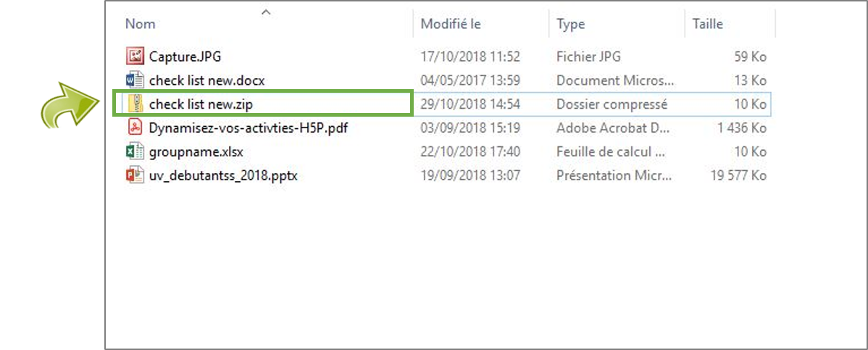Select the Excel icon of groupname.xlsx
Viewport: 868px width, 350px height.
pos(135,151)
